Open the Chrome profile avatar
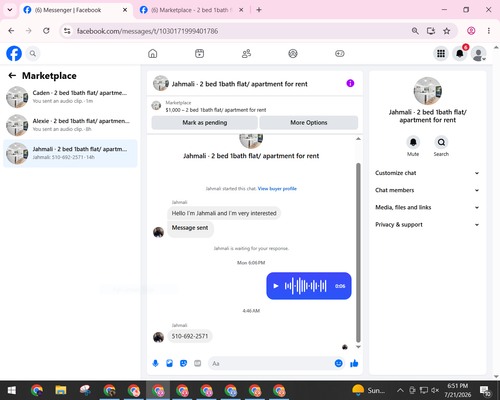 pos(471,31)
